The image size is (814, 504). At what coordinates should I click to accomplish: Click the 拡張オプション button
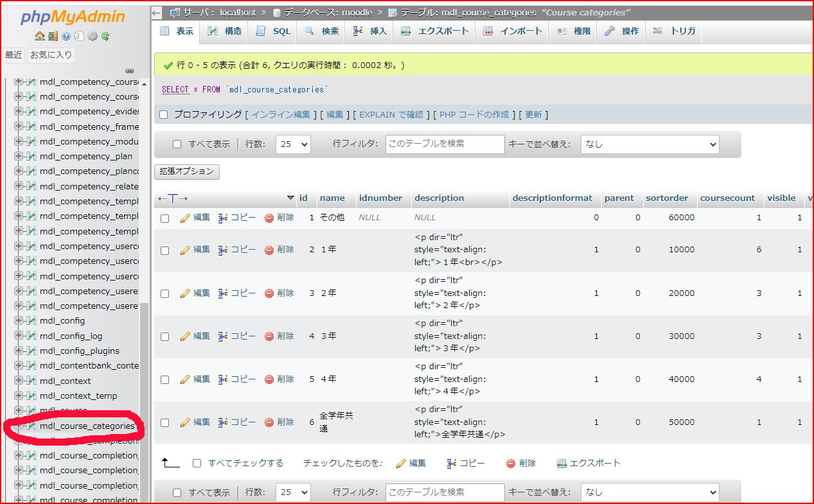pos(187,171)
